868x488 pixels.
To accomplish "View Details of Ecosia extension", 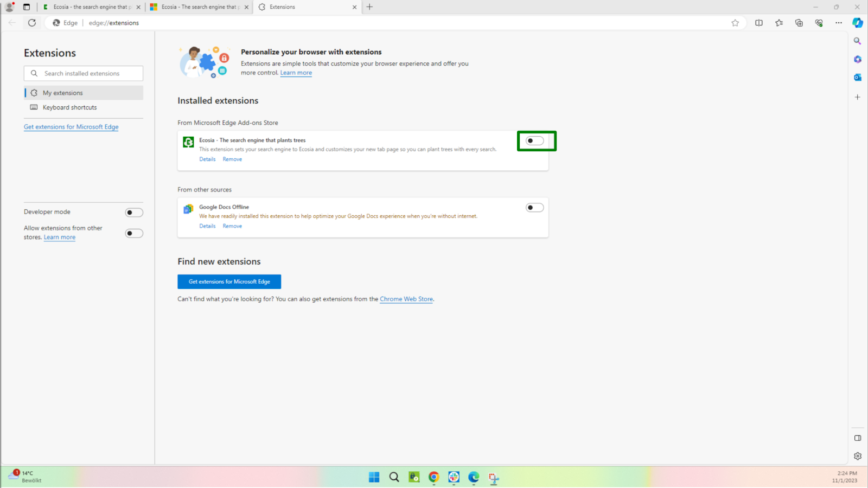I will pos(207,159).
